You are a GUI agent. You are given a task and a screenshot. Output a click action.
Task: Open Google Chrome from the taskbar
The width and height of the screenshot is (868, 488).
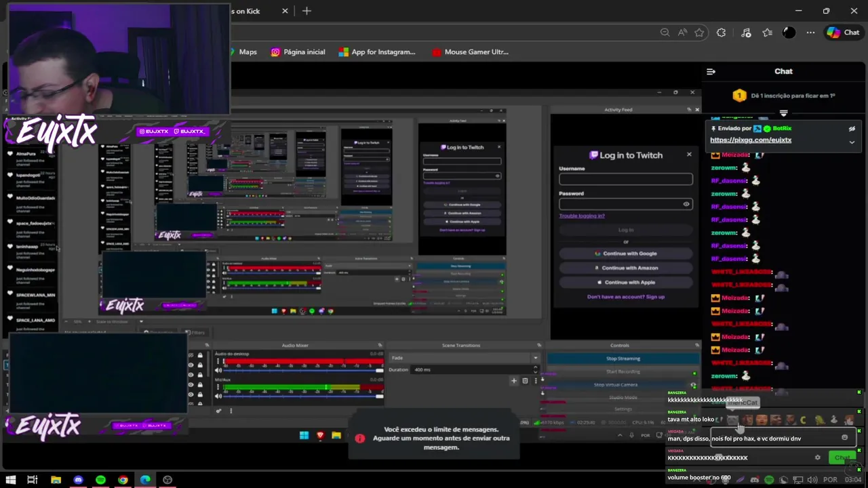click(123, 480)
